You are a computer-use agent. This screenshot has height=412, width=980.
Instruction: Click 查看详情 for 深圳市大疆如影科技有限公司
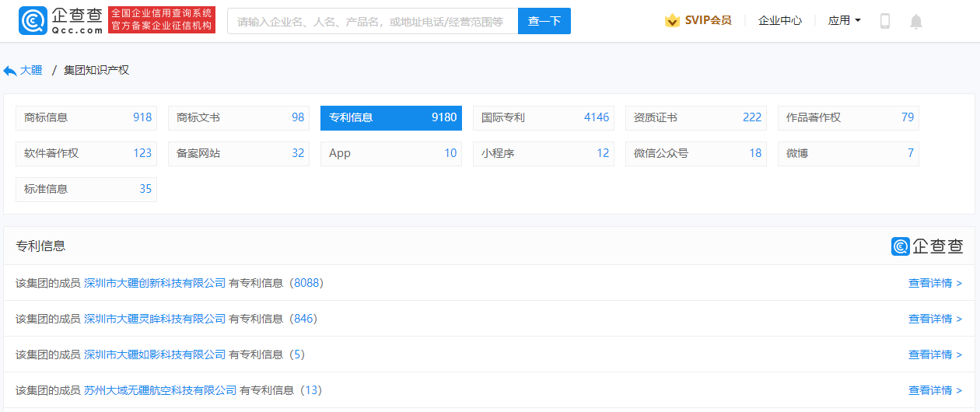(x=935, y=354)
